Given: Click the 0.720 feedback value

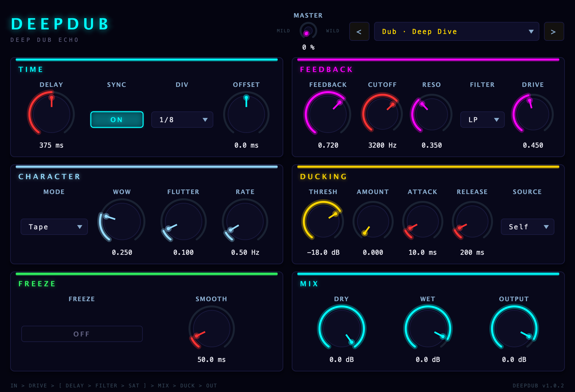Looking at the screenshot, I should click(x=328, y=145).
